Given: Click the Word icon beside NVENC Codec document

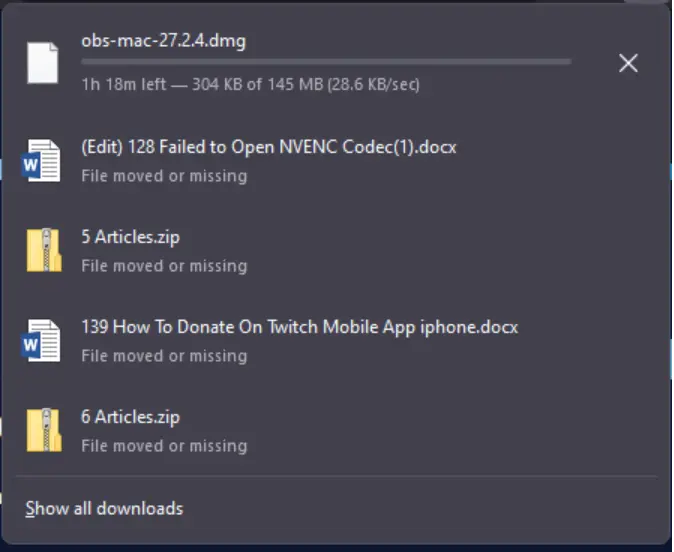Looking at the screenshot, I should pyautogui.click(x=41, y=160).
